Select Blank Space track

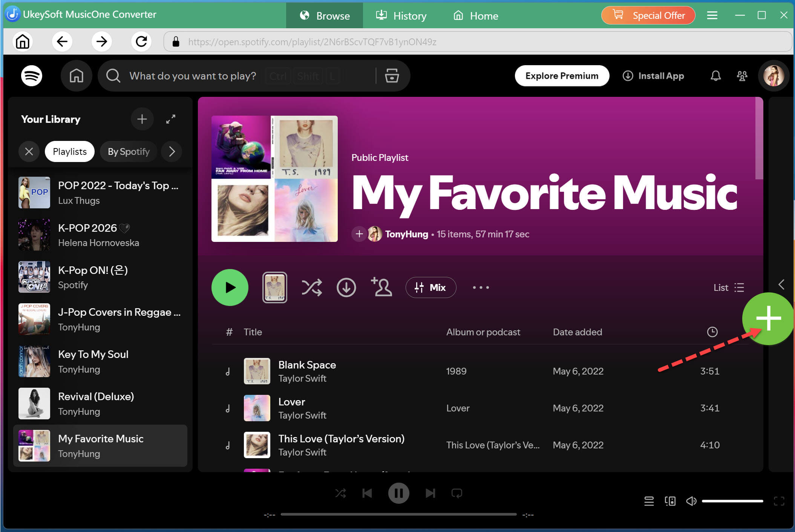(x=480, y=371)
